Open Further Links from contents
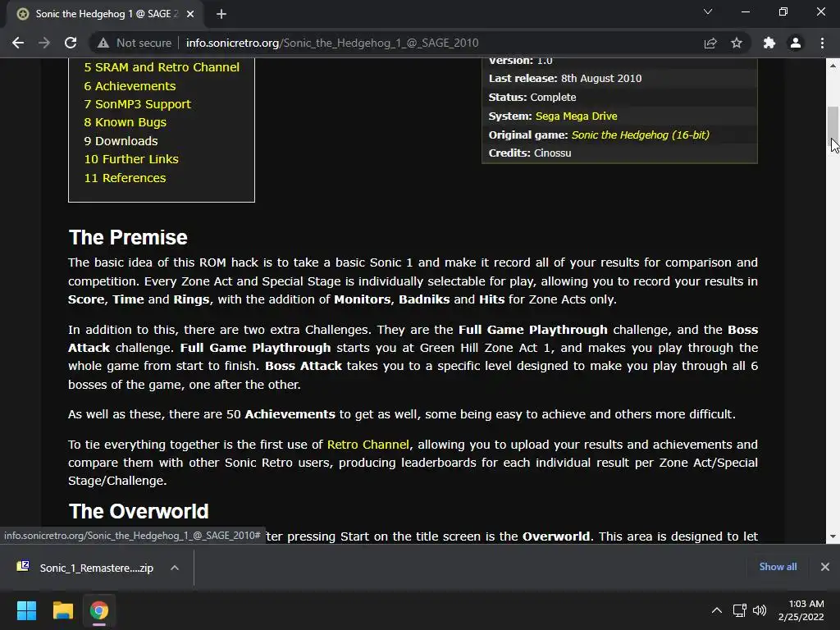This screenshot has height=630, width=840. pyautogui.click(x=131, y=159)
